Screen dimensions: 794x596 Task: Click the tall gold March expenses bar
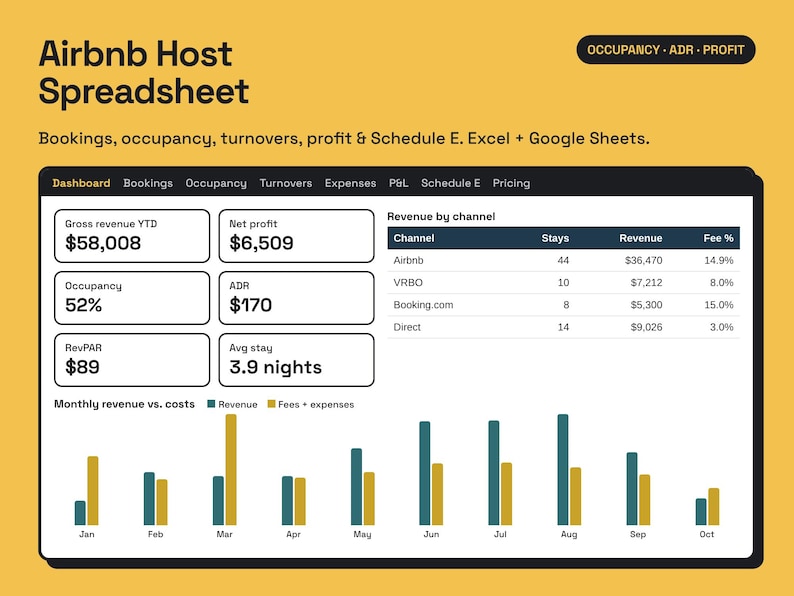231,469
